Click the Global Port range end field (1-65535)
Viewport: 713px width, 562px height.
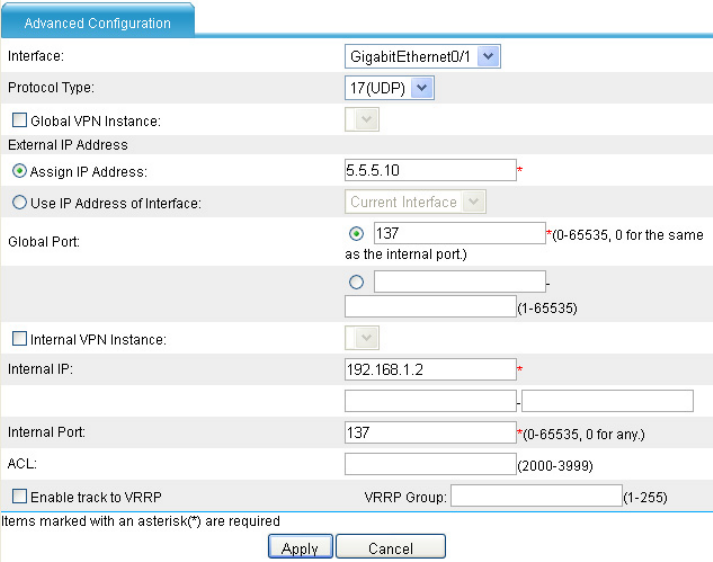pyautogui.click(x=430, y=306)
